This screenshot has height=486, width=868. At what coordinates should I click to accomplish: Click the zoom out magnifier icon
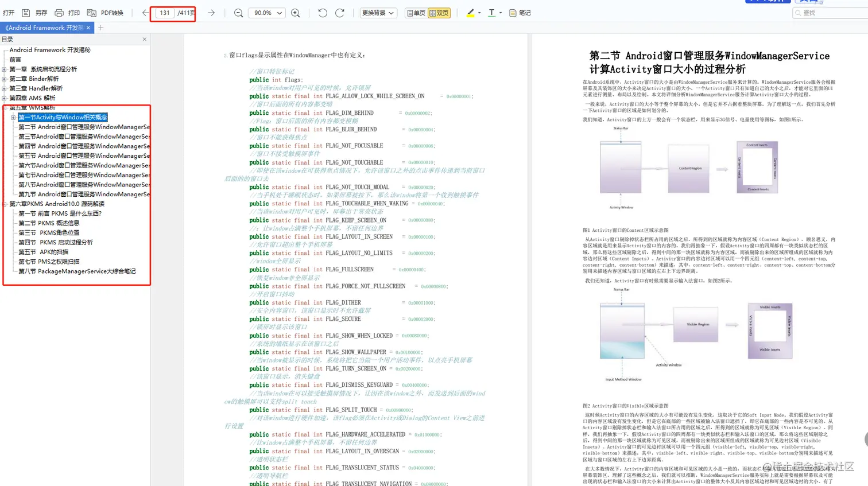point(239,13)
